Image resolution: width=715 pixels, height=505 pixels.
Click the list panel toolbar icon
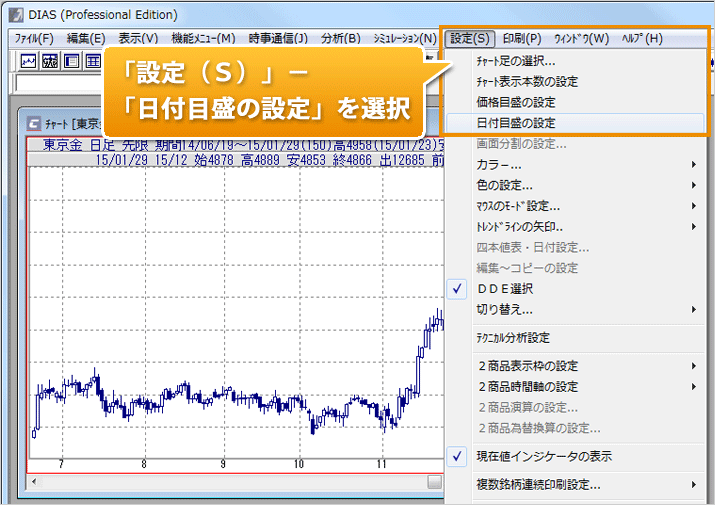click(x=71, y=62)
